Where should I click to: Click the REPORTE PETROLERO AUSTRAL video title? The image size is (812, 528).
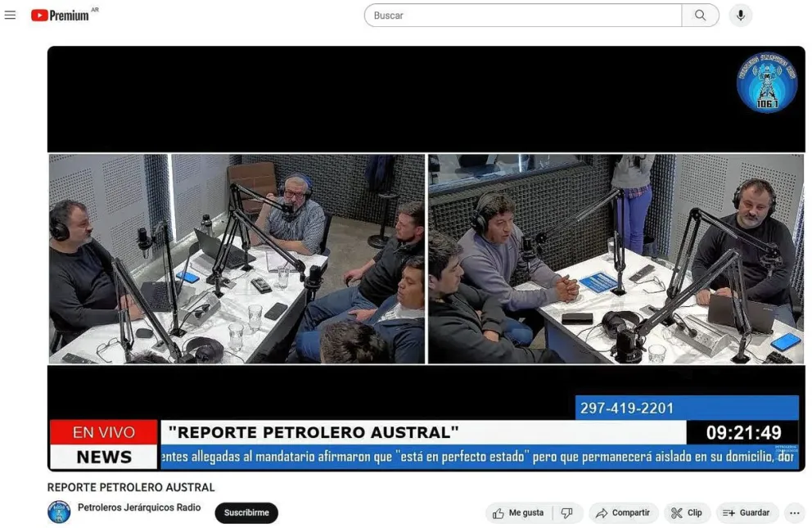(x=131, y=487)
